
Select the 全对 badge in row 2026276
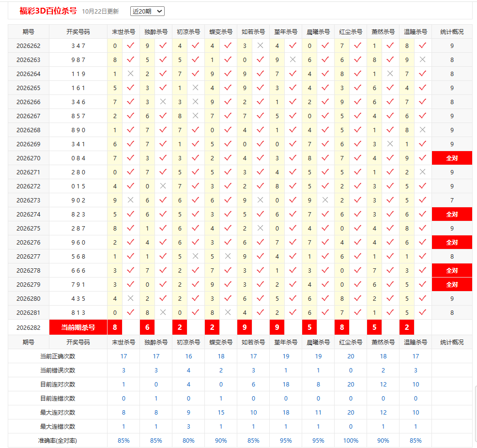coord(452,242)
